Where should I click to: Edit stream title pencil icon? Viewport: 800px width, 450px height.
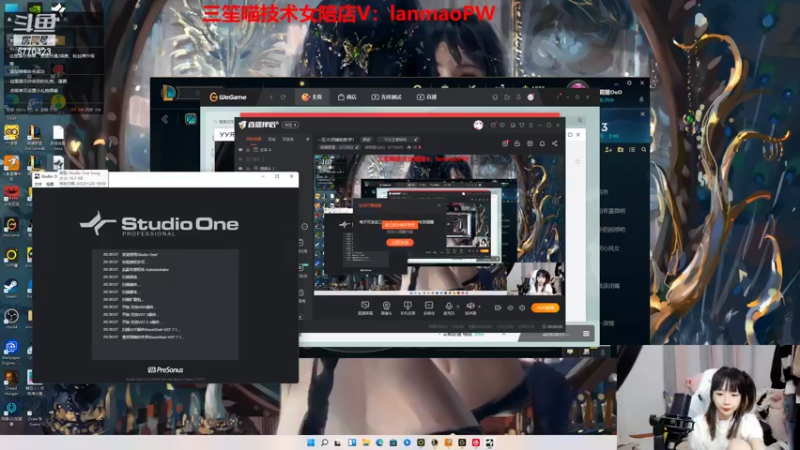coord(416,139)
